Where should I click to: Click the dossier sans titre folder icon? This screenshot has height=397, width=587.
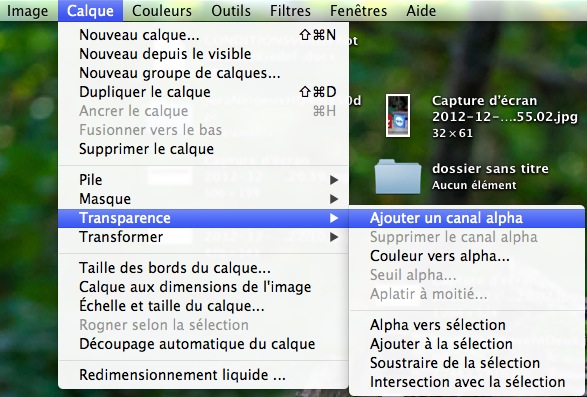click(398, 176)
